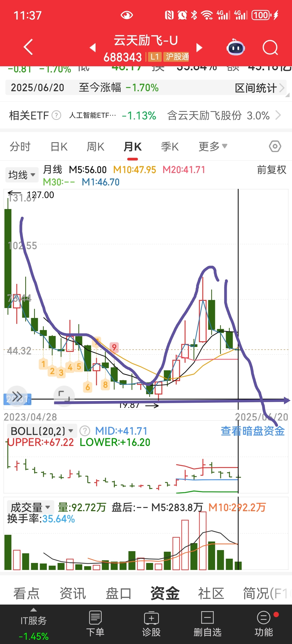
Task: Tap the M20:41.71 moving average value
Action: (184, 170)
